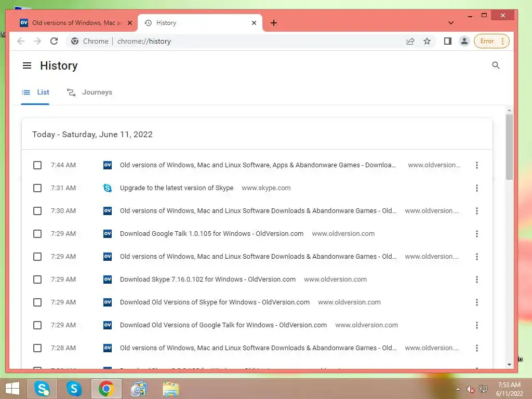Close the History tab
This screenshot has height=399, width=532.
(254, 23)
